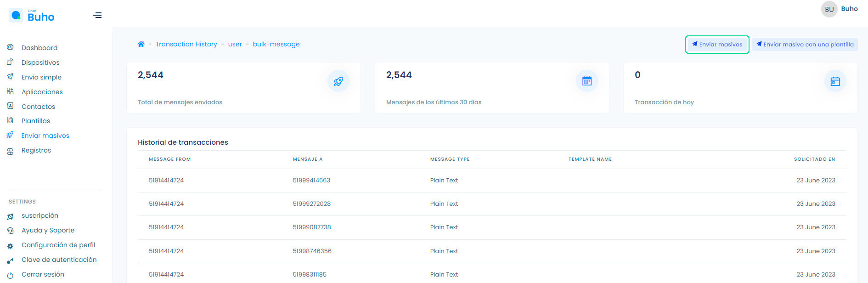Screen dimensions: 868x283
Task: Click the calendar icon on today's transaction card
Action: coord(835,81)
